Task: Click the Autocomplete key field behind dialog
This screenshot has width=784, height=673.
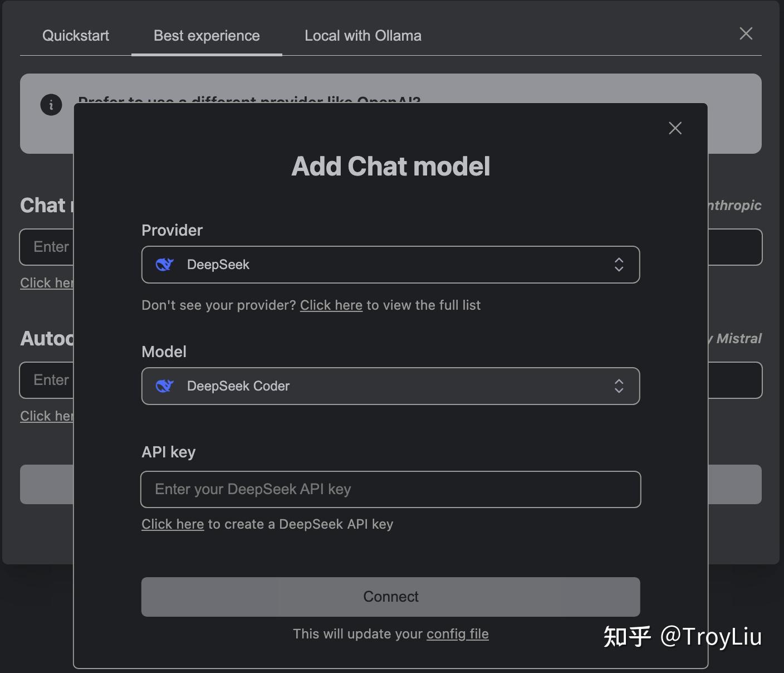Action: point(47,380)
